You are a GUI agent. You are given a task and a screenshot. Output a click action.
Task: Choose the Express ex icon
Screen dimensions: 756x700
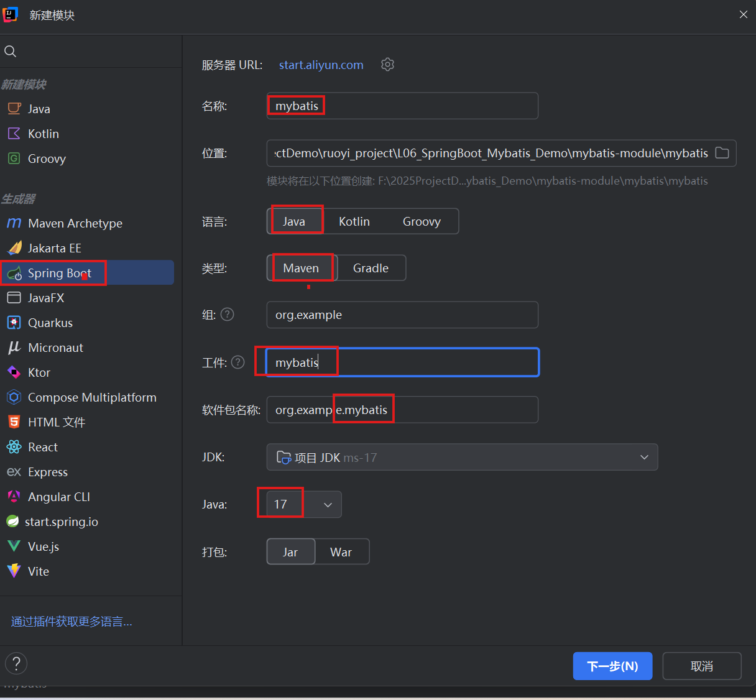[14, 472]
